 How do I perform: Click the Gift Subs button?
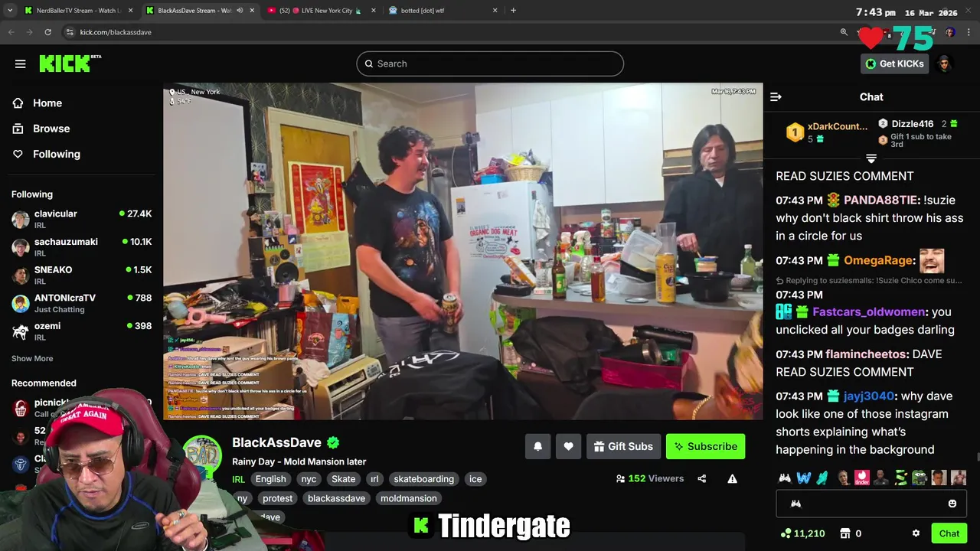click(x=623, y=446)
